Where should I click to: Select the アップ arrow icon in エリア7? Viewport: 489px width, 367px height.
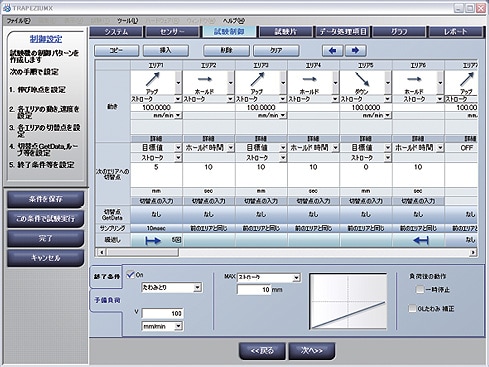coord(467,79)
